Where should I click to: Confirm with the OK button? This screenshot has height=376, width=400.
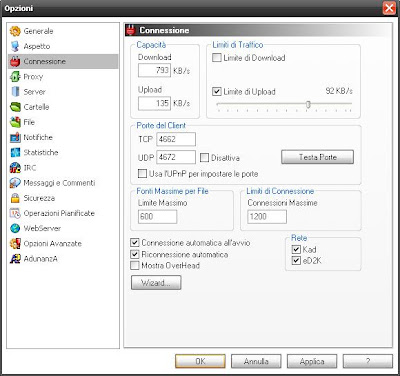[200, 361]
